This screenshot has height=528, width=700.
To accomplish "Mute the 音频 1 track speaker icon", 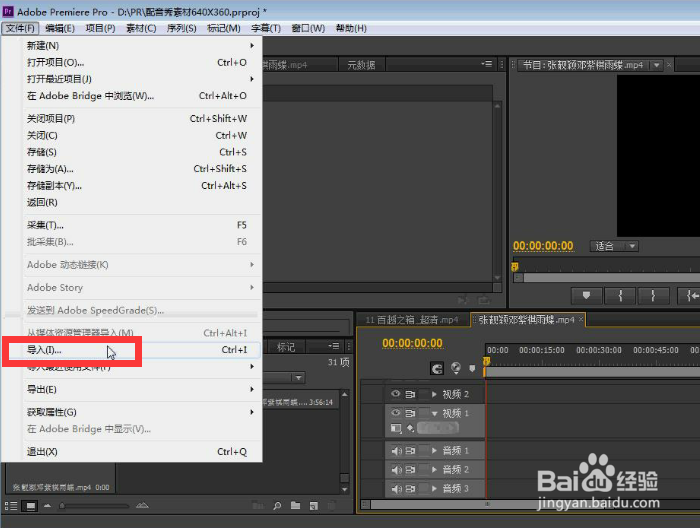I will (x=396, y=451).
